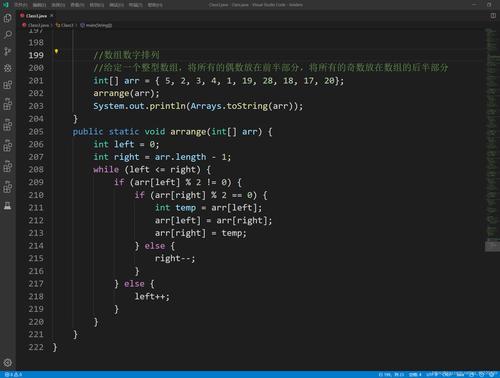Click line number 222 in the gutter
500x378 pixels.
point(36,347)
